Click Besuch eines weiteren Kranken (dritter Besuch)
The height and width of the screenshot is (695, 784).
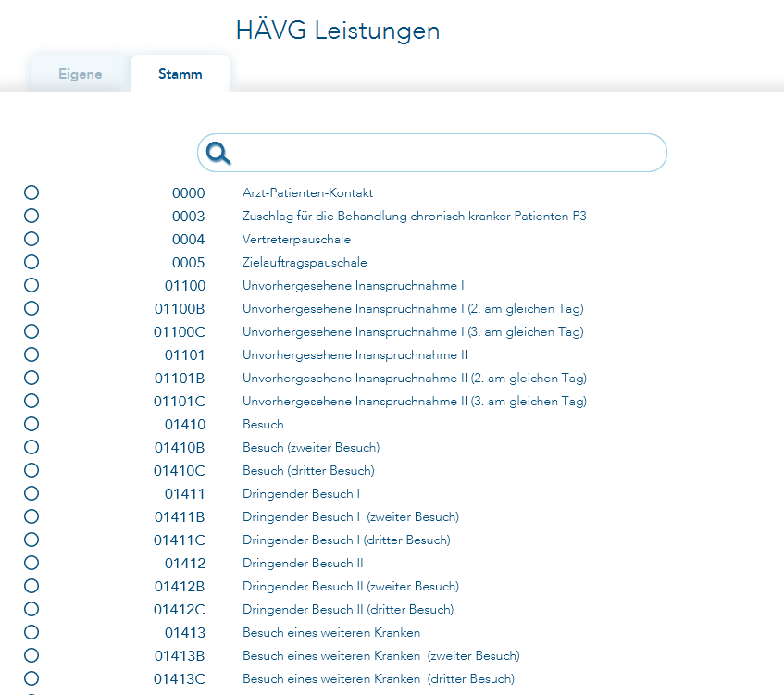[379, 679]
